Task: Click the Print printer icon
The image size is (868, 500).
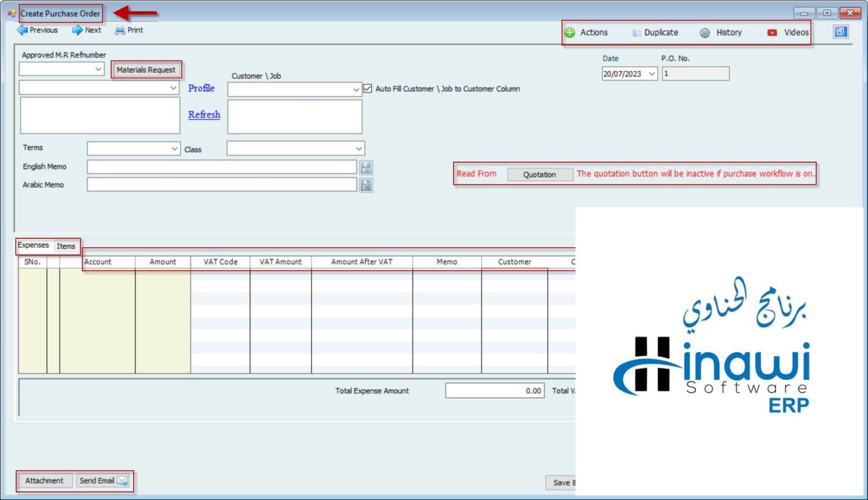Action: click(x=120, y=31)
